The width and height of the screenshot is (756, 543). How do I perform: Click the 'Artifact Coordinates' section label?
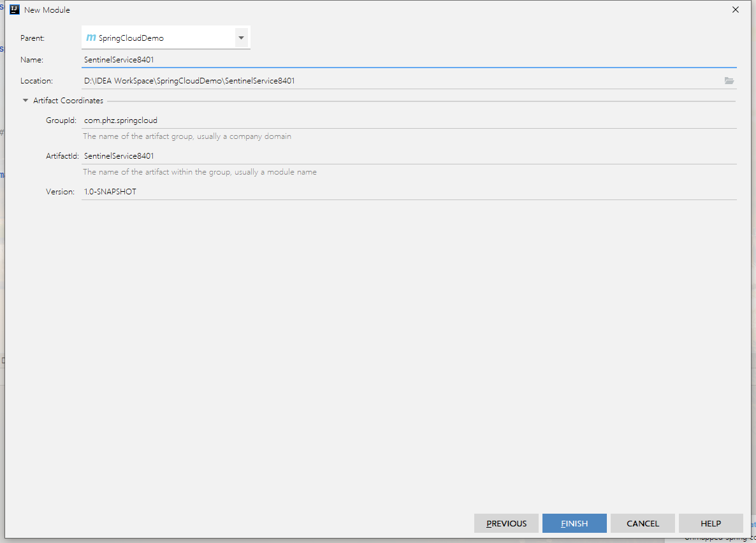[x=68, y=100]
